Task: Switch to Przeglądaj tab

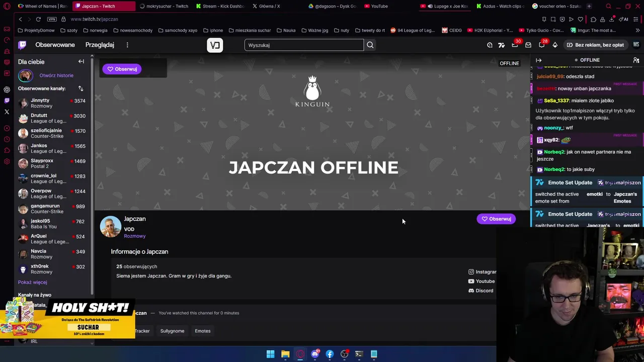Action: pyautogui.click(x=100, y=45)
